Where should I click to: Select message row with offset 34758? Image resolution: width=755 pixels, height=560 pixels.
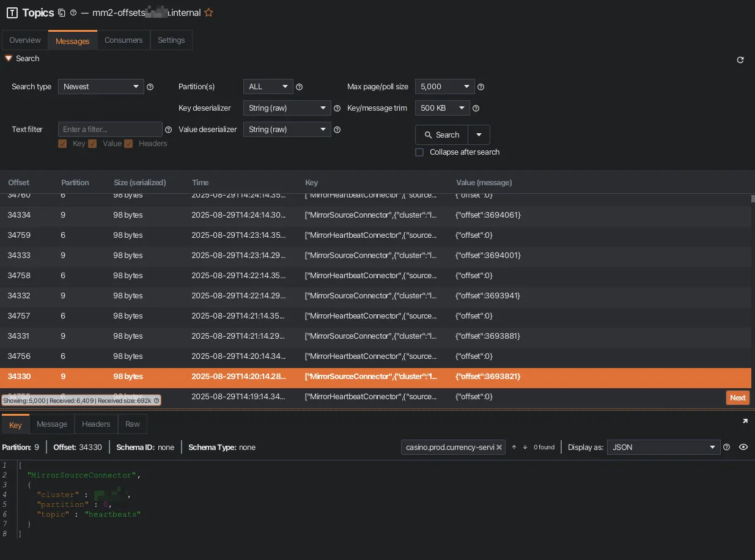click(x=375, y=276)
